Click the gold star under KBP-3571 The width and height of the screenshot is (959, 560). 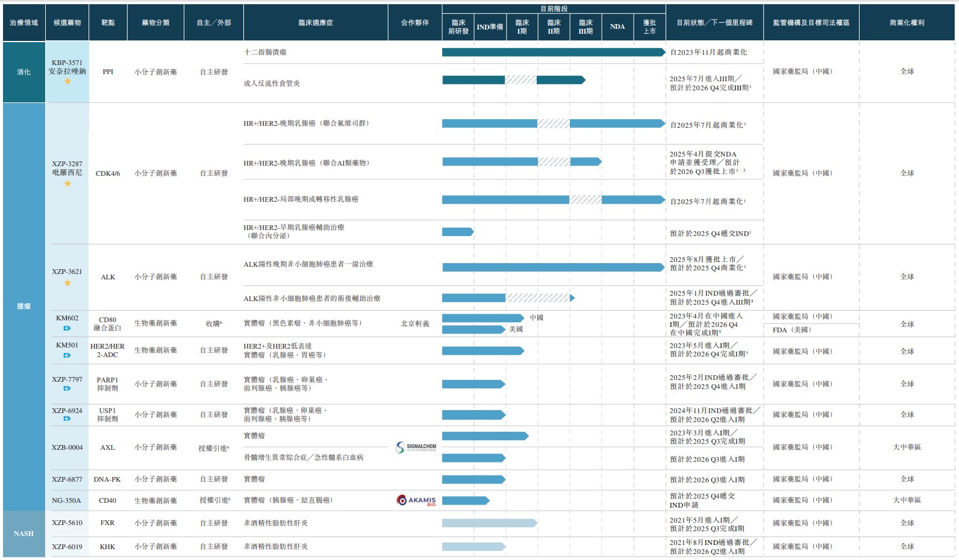click(x=67, y=81)
